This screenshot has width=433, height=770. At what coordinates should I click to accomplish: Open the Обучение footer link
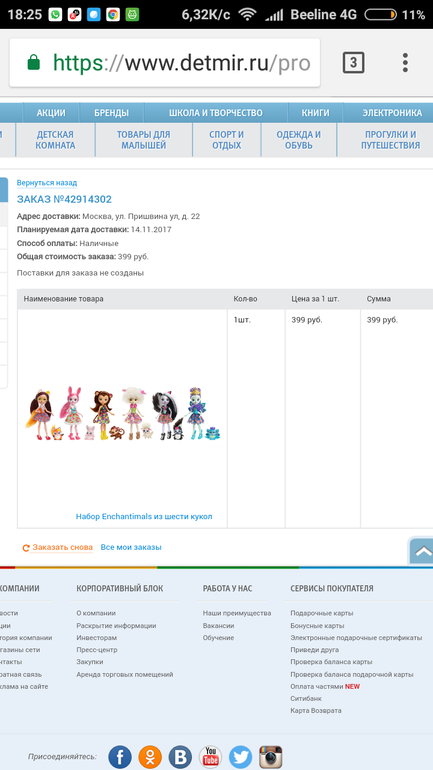click(x=218, y=638)
